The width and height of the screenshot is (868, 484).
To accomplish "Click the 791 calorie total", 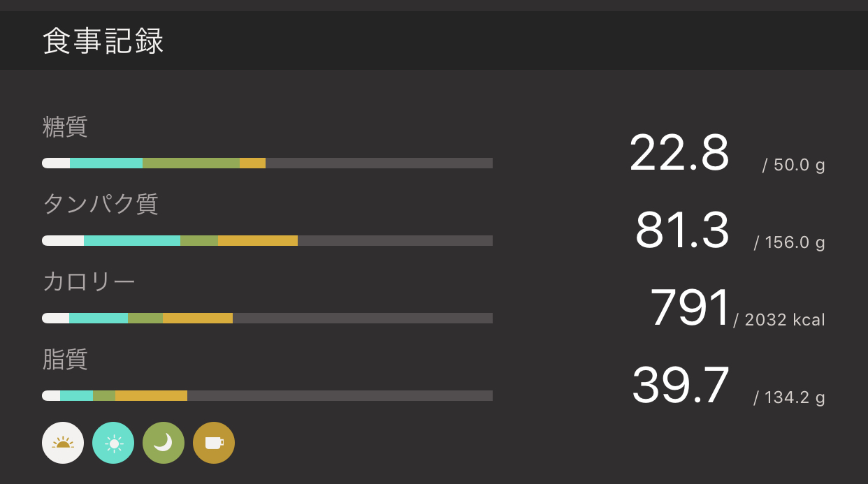I will [690, 309].
